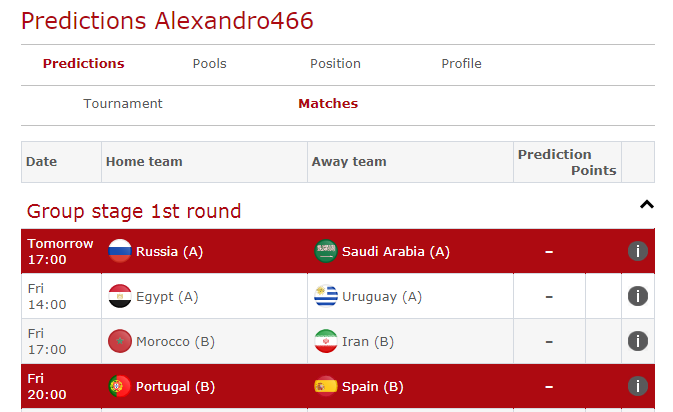Click the Spain flag icon
Image resolution: width=673 pixels, height=412 pixels.
(x=326, y=387)
